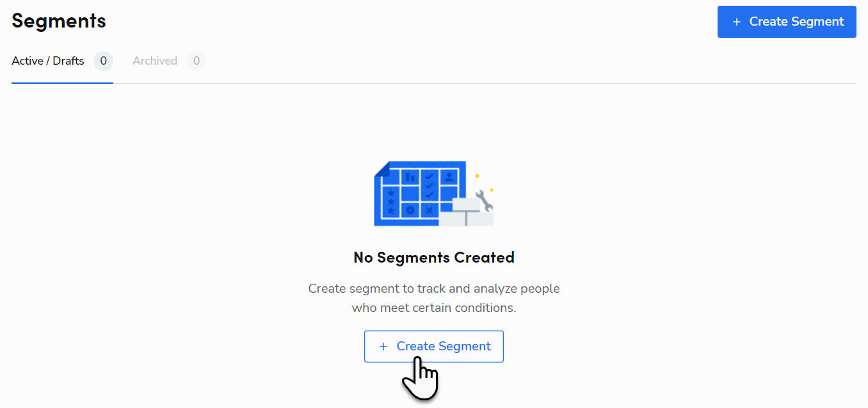Image resolution: width=868 pixels, height=408 pixels.
Task: Click the gear symbol within the illustration
Action: pyautogui.click(x=410, y=209)
